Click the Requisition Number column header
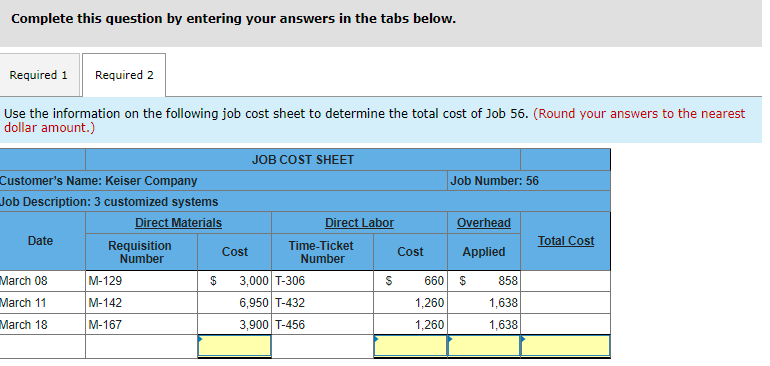The image size is (770, 366). [x=141, y=252]
